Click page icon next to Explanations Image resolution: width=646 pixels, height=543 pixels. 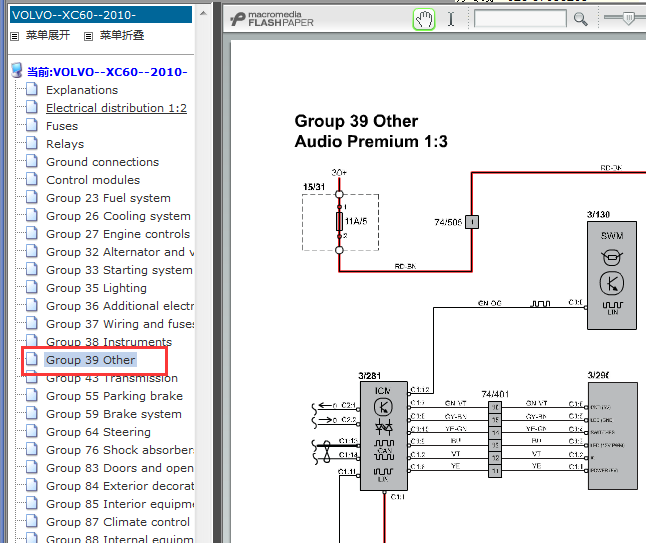(32, 89)
